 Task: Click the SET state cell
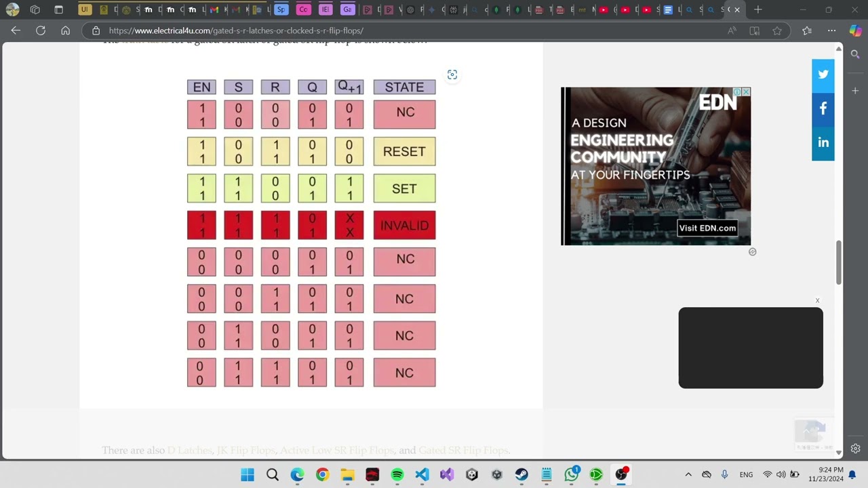click(x=404, y=188)
